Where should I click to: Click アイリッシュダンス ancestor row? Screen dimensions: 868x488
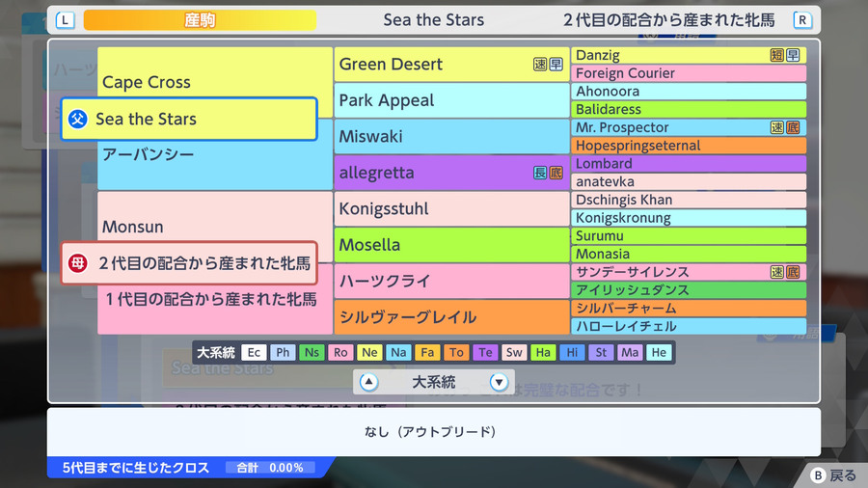coord(688,290)
